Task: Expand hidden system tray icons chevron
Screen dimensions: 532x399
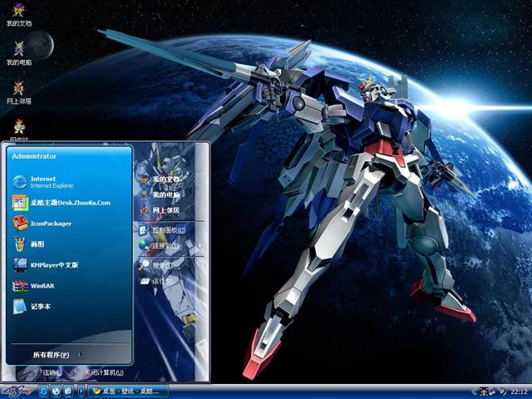Action: [474, 392]
